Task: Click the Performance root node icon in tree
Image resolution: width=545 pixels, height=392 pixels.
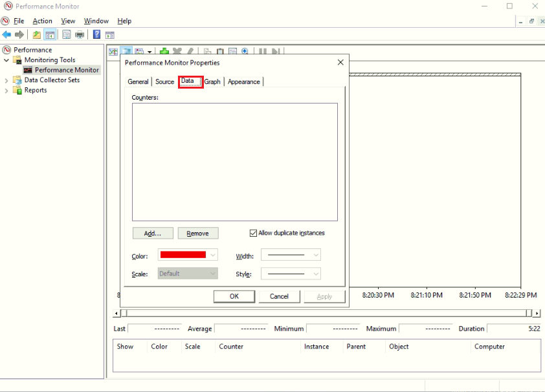Action: tap(6, 50)
